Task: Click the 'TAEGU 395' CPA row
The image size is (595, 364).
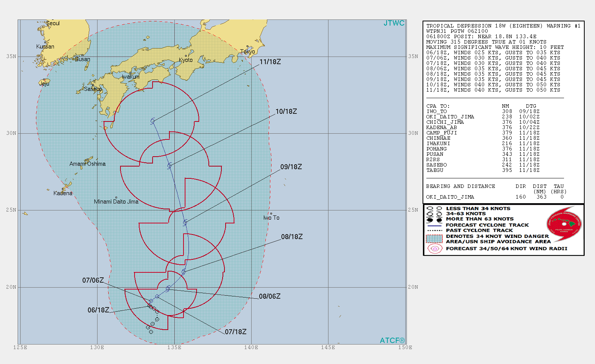Action: click(483, 170)
